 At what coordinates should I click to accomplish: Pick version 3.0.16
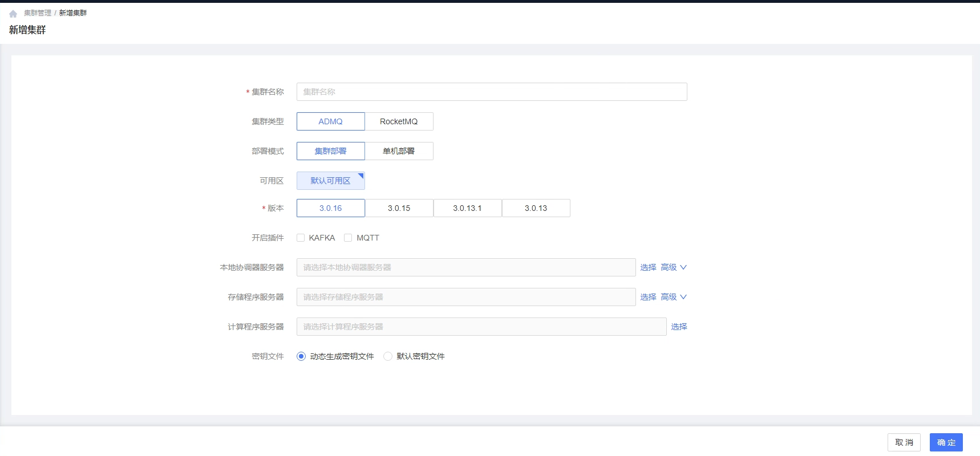(331, 208)
